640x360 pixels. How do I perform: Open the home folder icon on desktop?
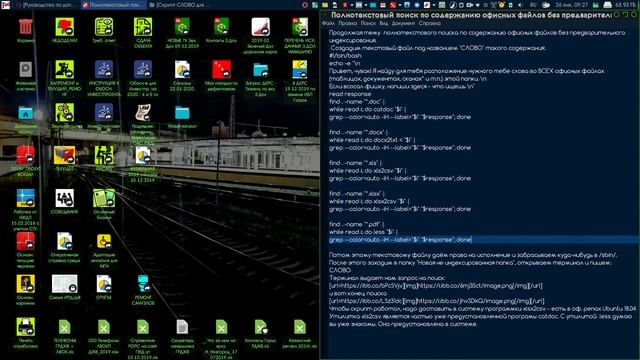(x=25, y=113)
